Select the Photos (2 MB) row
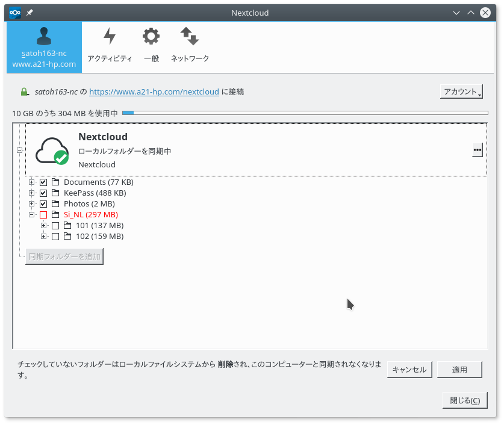The height and width of the screenshot is (425, 504). pos(89,204)
